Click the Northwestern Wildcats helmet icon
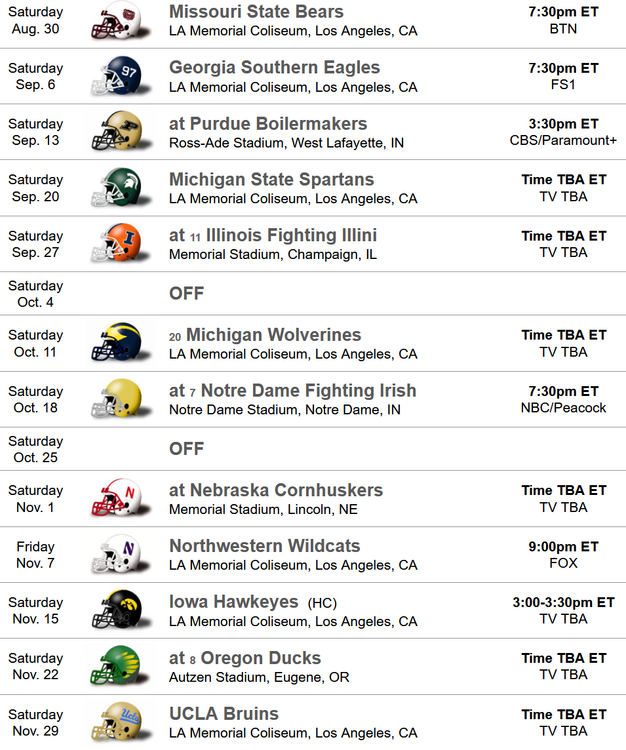This screenshot has width=626, height=750. click(115, 556)
